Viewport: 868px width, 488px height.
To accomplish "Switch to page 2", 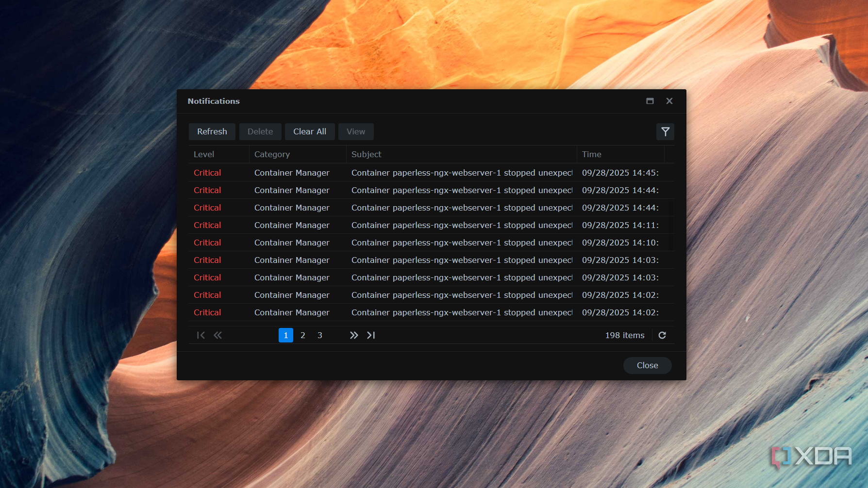I will tap(303, 335).
